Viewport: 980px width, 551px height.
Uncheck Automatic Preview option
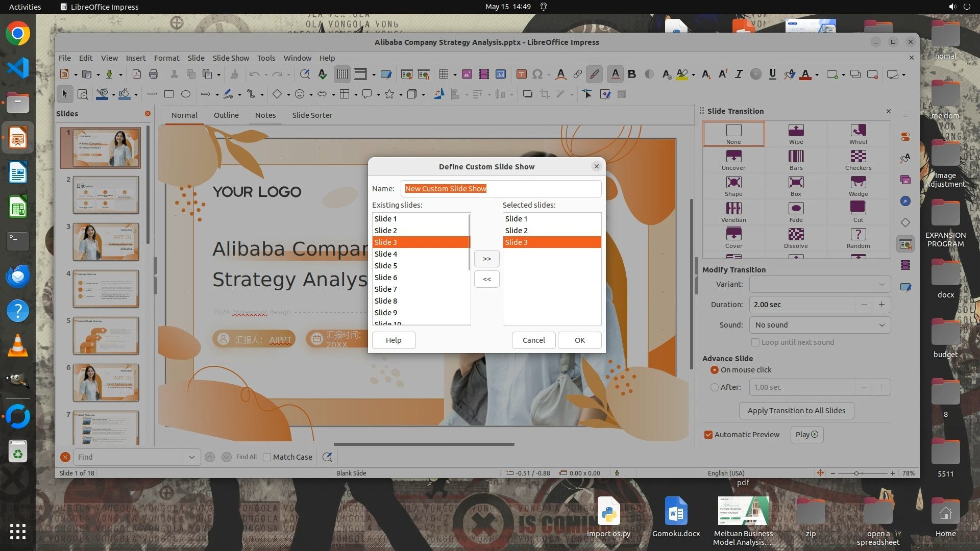tap(708, 435)
